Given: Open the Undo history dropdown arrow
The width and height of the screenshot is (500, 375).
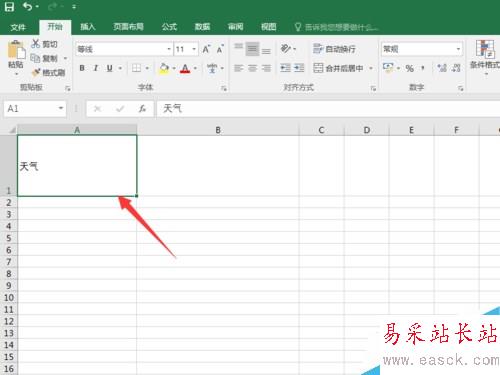Looking at the screenshot, I should click(x=37, y=7).
